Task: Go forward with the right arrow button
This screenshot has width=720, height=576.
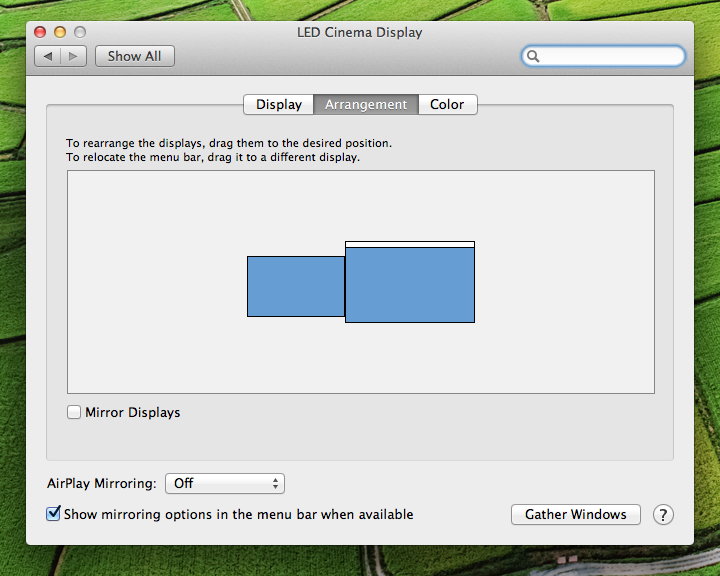Action: point(73,56)
